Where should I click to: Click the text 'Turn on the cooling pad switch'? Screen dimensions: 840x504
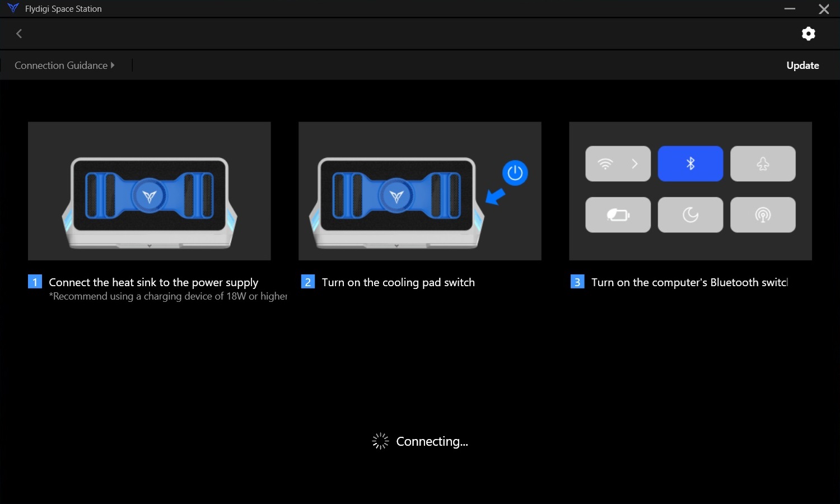point(398,282)
